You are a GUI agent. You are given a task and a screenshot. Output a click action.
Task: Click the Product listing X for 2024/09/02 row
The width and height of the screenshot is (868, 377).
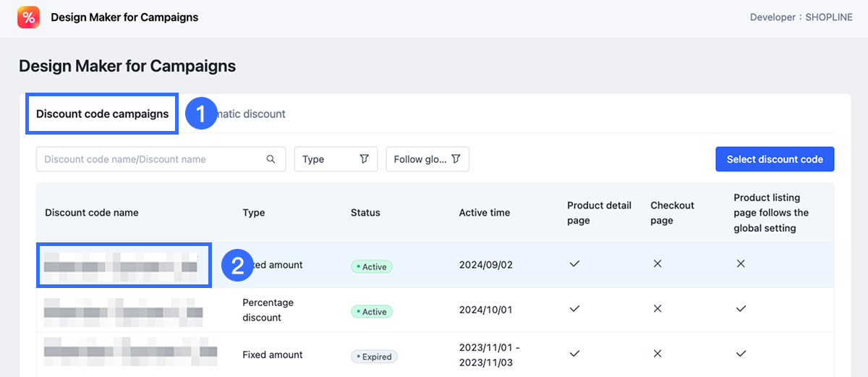tap(741, 264)
